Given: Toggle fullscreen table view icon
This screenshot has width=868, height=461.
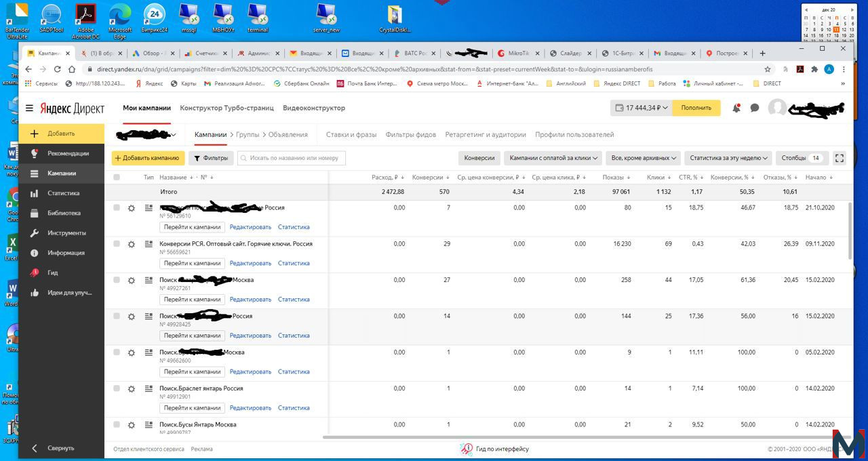Looking at the screenshot, I should (x=840, y=158).
